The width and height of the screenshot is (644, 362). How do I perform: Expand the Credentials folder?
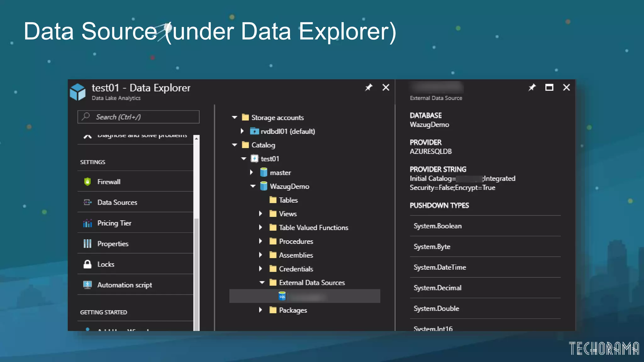pyautogui.click(x=260, y=269)
